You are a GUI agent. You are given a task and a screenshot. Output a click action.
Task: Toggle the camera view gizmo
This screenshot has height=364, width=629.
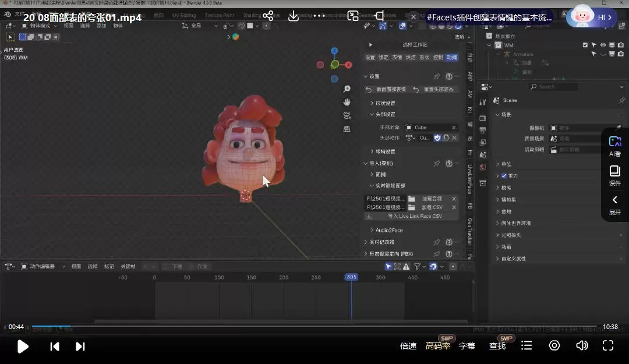tap(347, 115)
